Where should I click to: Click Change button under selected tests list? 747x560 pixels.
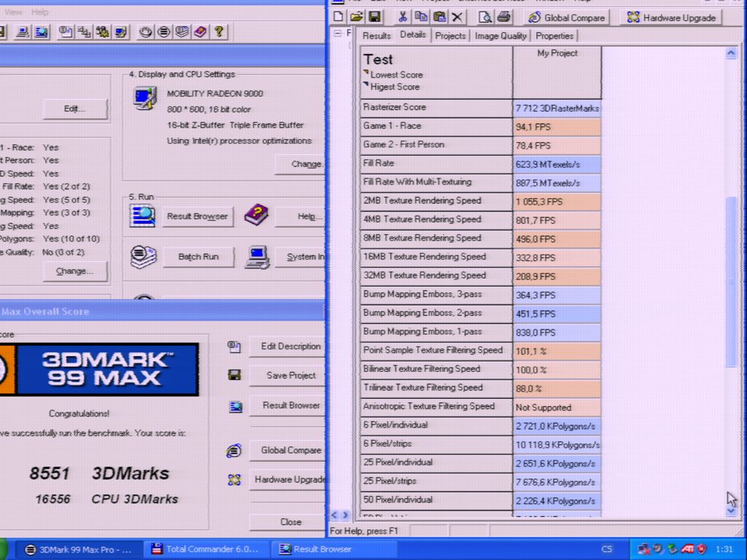(74, 271)
